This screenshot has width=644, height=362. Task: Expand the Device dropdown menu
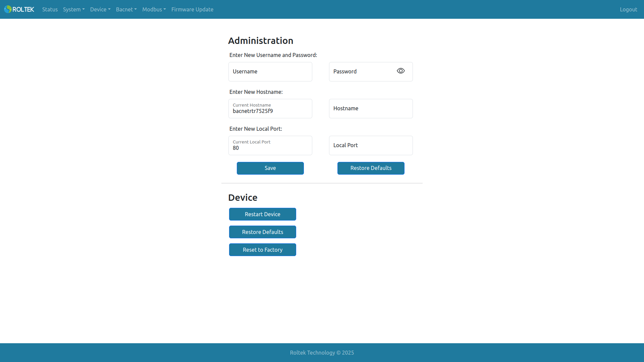(100, 9)
